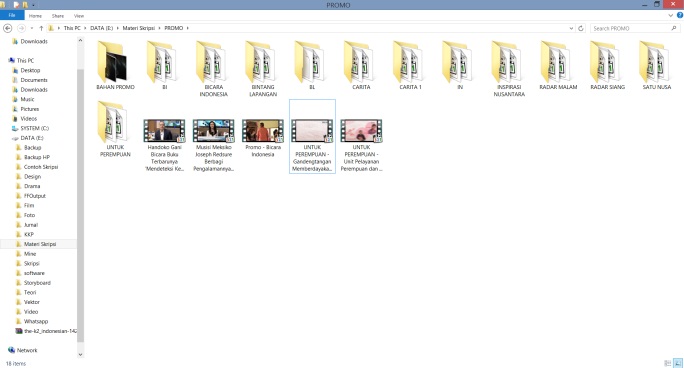Open Documents in navigation pane
This screenshot has width=684, height=368.
(34, 80)
